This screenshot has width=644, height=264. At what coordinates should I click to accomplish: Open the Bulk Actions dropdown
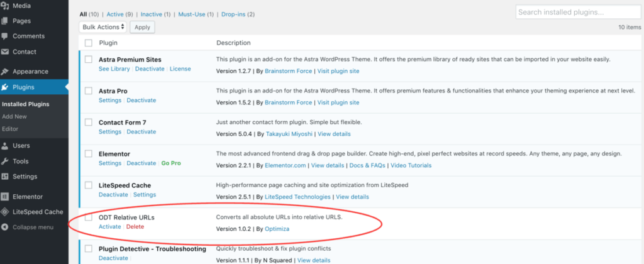tap(103, 27)
